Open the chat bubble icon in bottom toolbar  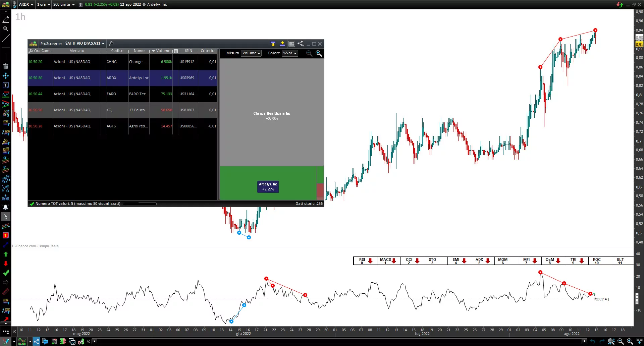pos(45,341)
